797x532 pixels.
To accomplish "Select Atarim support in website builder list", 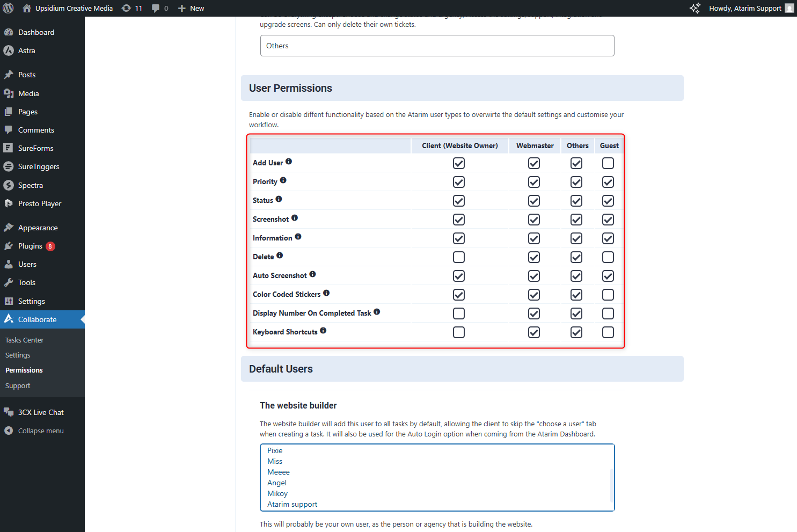I will pyautogui.click(x=293, y=504).
